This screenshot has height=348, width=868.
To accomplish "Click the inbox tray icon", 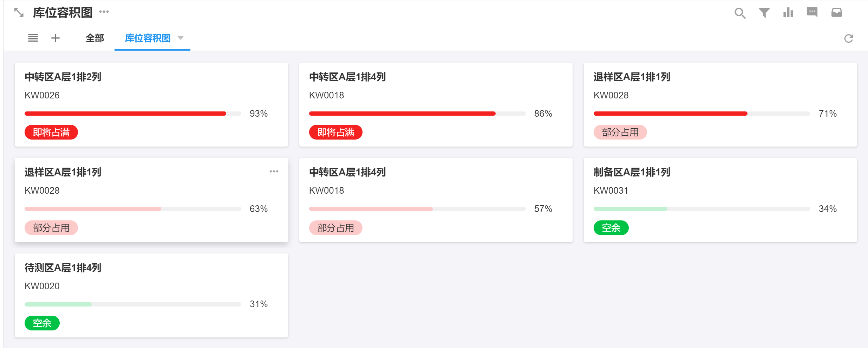I will (837, 13).
